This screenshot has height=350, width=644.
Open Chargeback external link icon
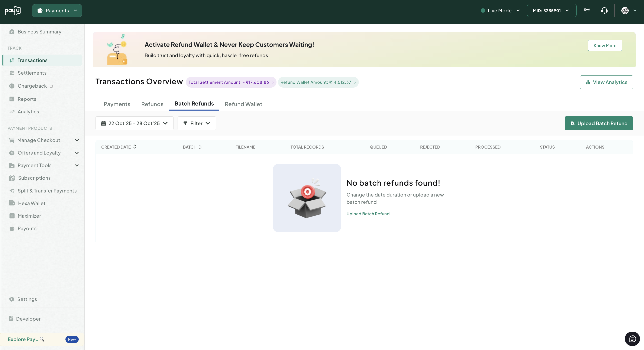[51, 86]
